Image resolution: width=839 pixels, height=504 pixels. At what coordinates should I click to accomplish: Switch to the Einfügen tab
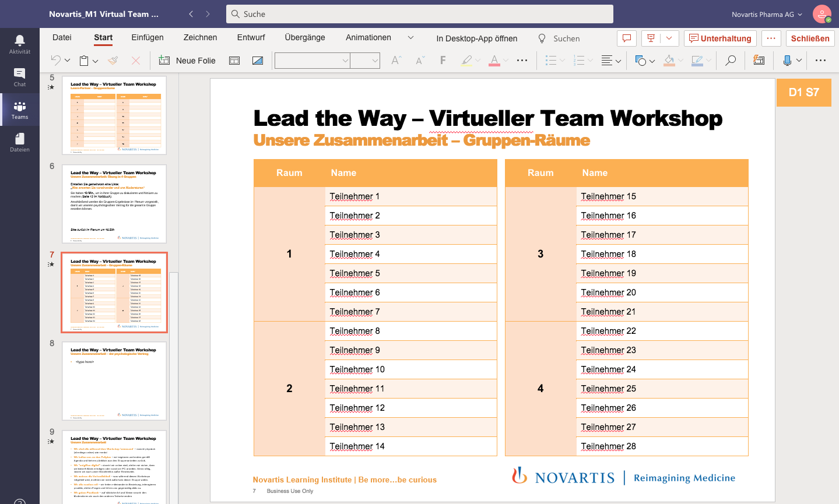[x=148, y=37]
